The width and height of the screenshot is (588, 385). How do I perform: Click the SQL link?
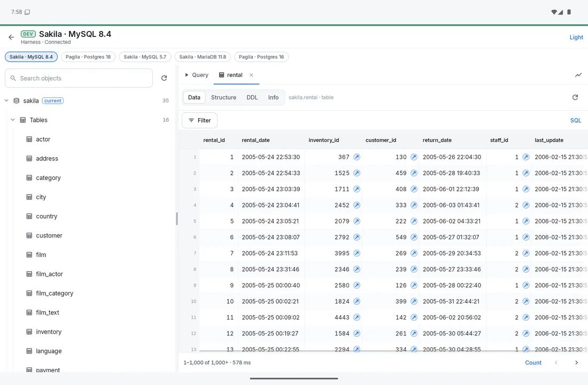click(576, 120)
